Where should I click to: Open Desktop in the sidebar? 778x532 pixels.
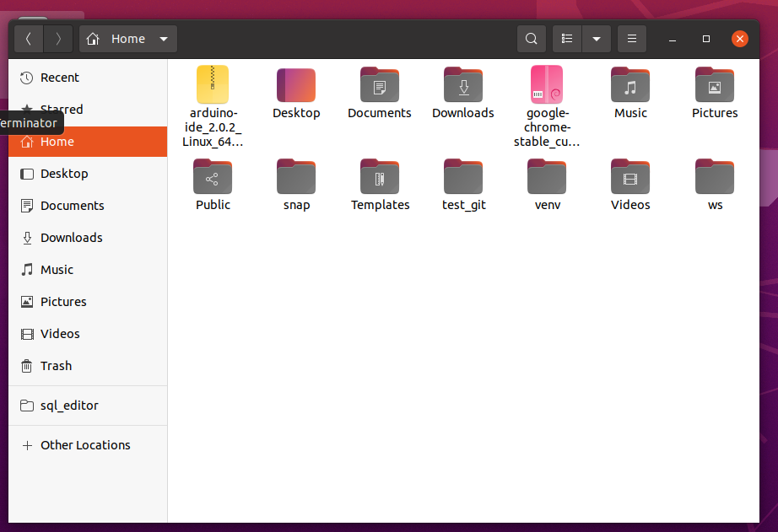(x=88, y=174)
